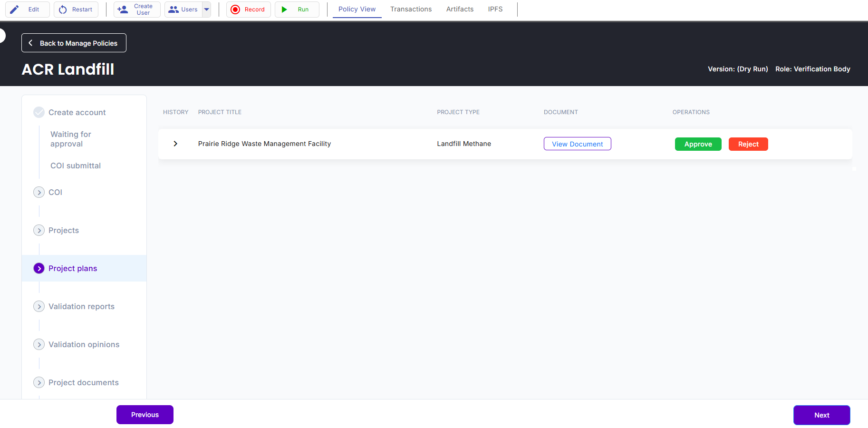868x428 pixels.
Task: Click the green Run play icon
Action: [284, 10]
